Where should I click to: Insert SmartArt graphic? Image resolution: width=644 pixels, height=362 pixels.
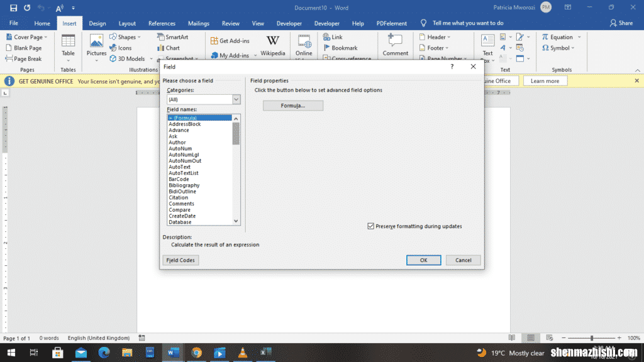(x=172, y=37)
